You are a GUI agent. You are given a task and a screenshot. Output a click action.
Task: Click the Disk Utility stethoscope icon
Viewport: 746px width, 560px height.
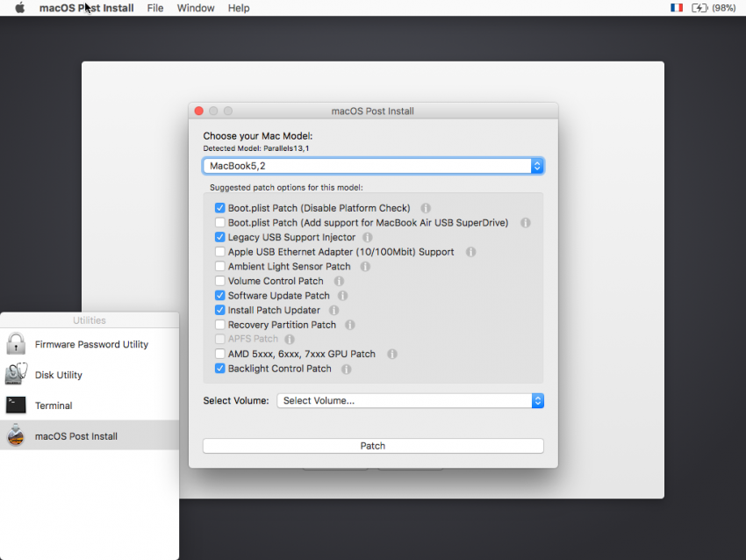point(16,375)
